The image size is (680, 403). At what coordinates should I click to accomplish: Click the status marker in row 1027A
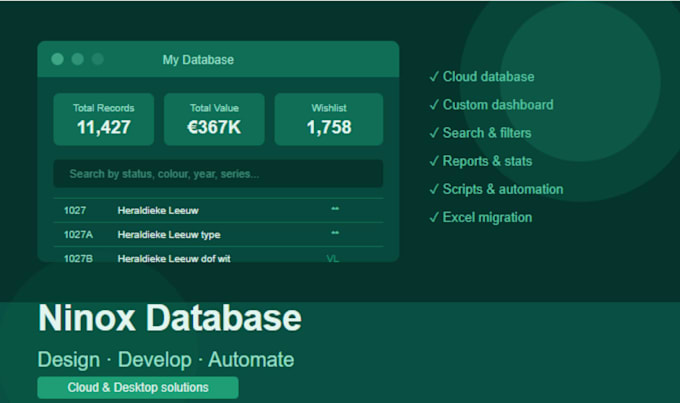pyautogui.click(x=335, y=233)
